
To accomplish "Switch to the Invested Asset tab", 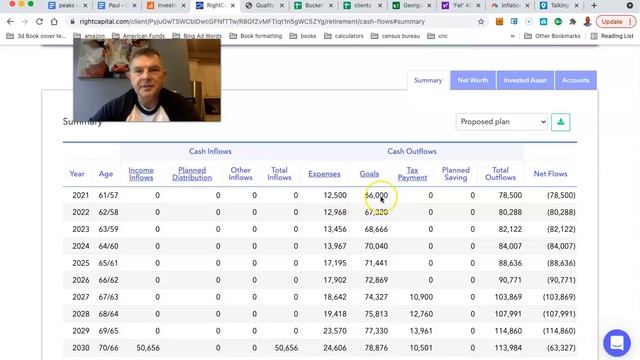I will tap(525, 80).
